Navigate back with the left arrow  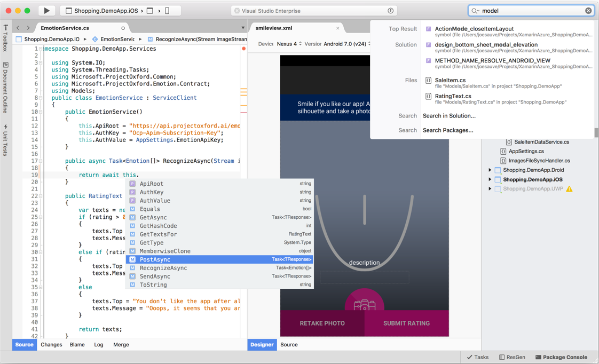18,28
